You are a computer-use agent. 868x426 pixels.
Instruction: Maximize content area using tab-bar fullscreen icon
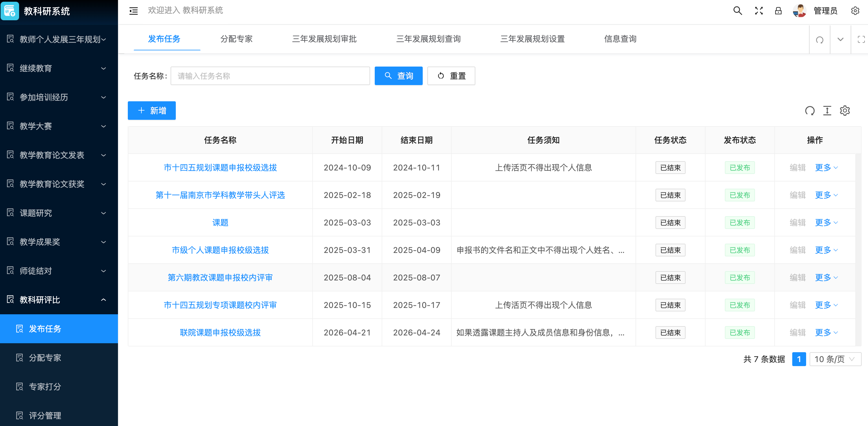861,39
